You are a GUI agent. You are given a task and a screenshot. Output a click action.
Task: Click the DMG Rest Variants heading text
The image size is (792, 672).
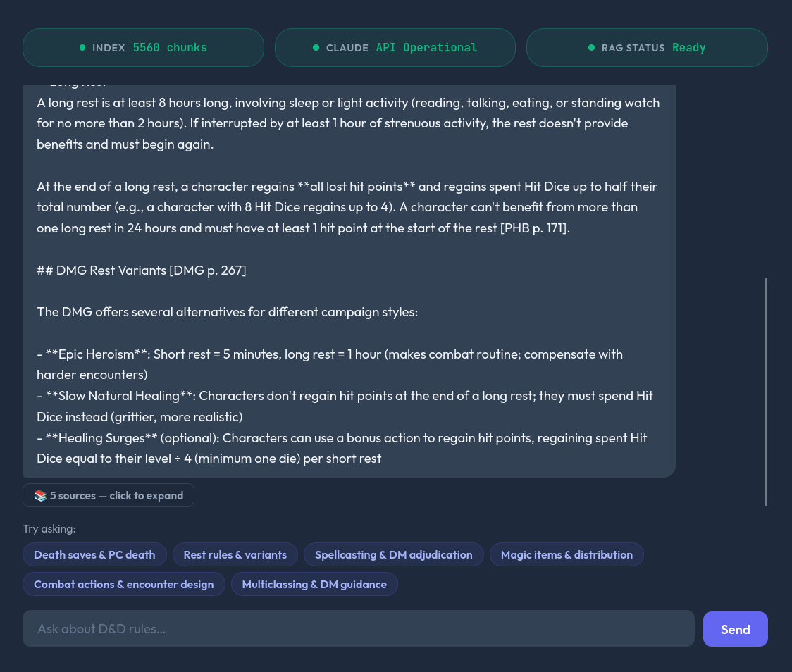pyautogui.click(x=142, y=270)
